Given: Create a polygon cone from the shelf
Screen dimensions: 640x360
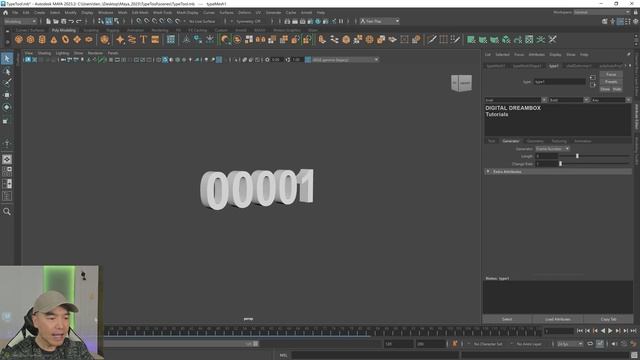Looking at the screenshot, I should tap(54, 40).
